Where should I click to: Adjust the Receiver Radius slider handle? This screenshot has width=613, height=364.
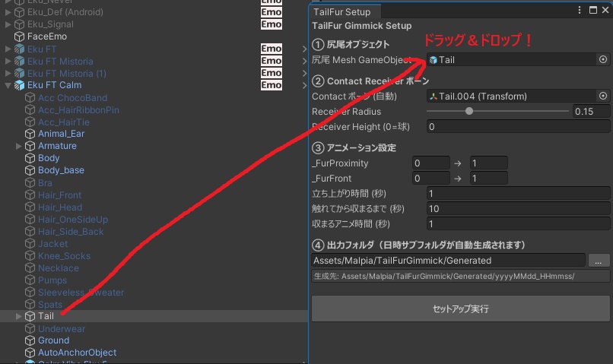pos(469,111)
